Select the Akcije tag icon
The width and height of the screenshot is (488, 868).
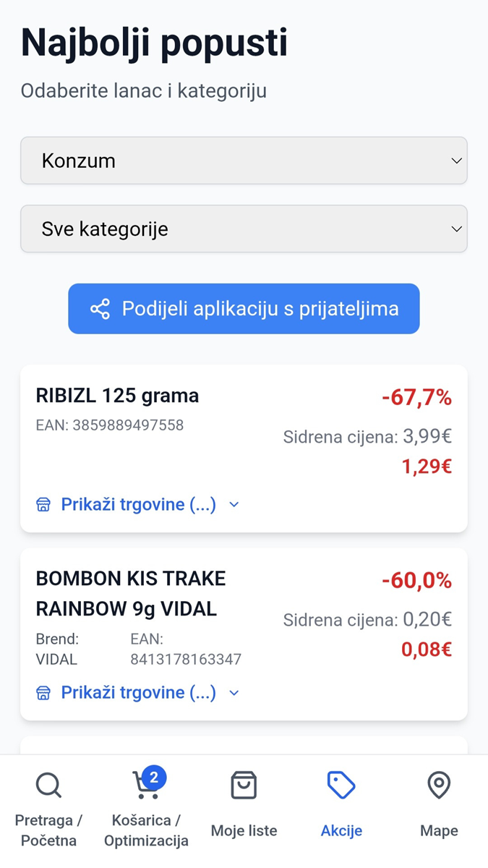[x=341, y=785]
